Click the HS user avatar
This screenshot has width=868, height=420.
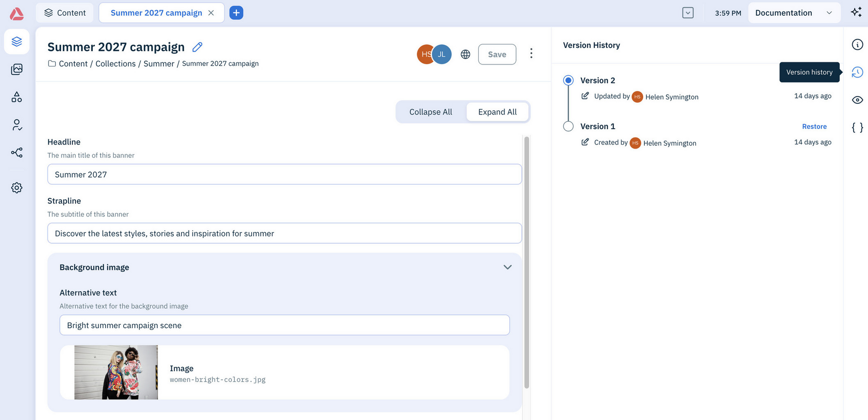pos(425,54)
